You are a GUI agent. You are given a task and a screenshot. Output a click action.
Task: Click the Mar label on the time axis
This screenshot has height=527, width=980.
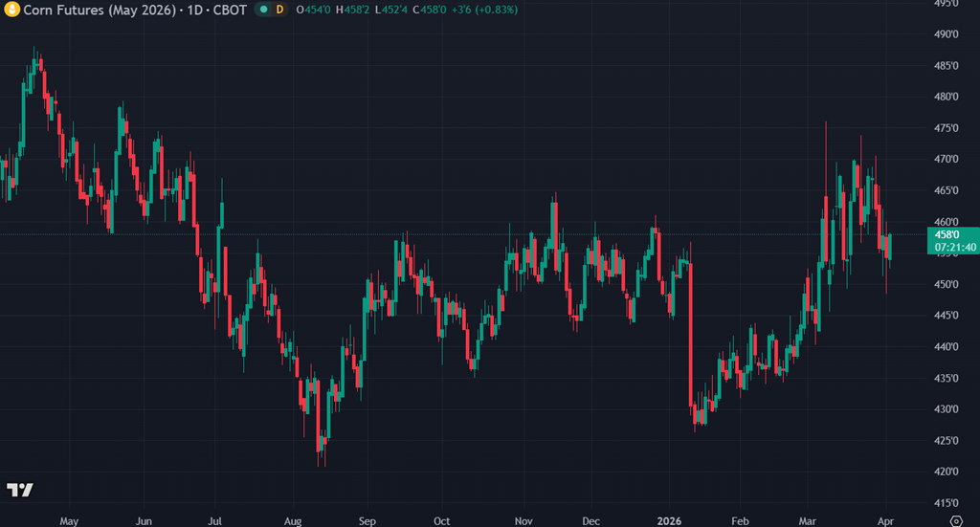[811, 521]
